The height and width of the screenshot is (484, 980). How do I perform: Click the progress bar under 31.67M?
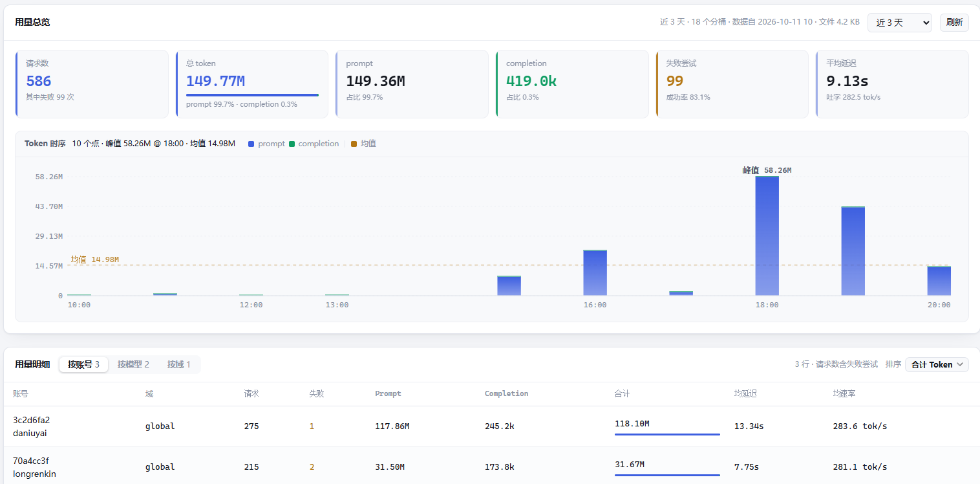tap(667, 475)
